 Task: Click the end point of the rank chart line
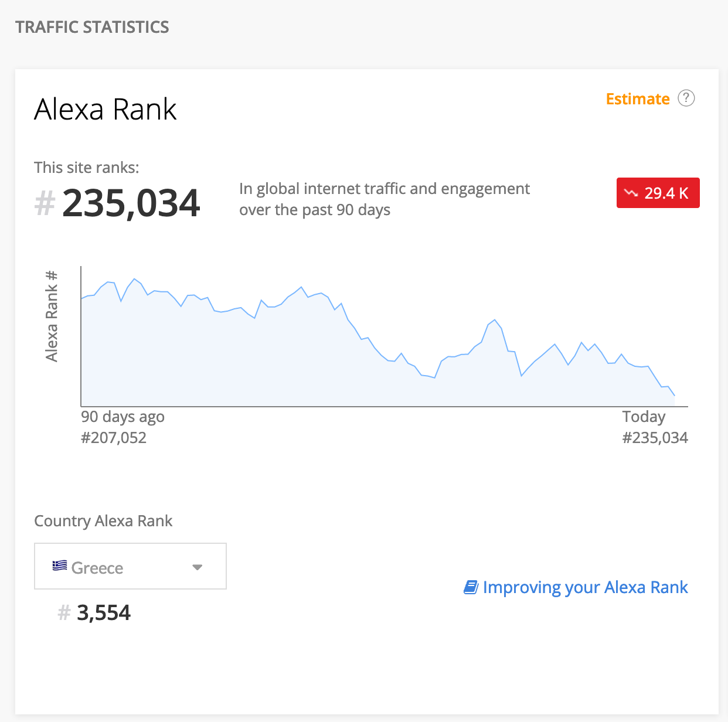click(x=675, y=396)
